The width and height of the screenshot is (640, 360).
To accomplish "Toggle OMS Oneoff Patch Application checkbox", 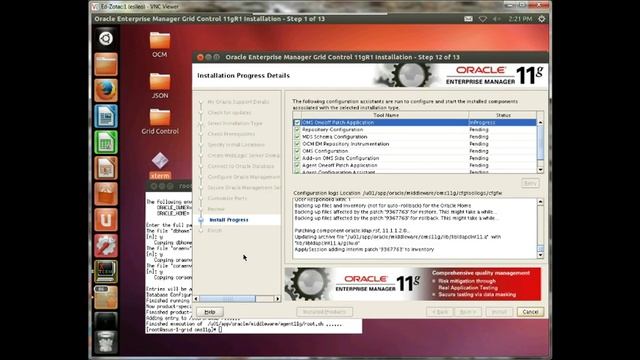I will tap(297, 122).
